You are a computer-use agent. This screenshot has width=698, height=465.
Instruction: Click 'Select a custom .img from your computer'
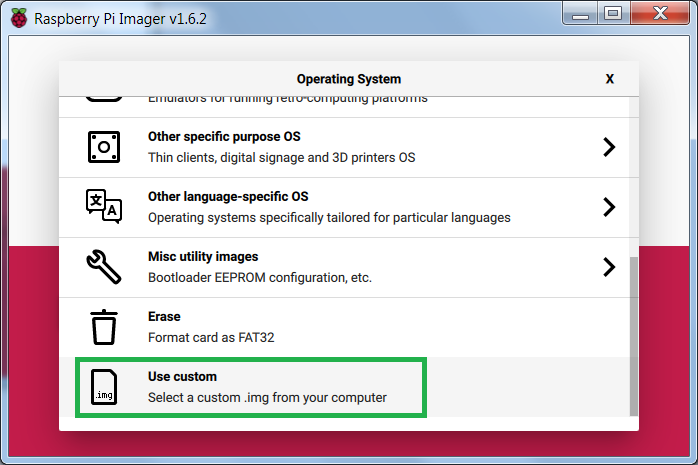pos(267,397)
